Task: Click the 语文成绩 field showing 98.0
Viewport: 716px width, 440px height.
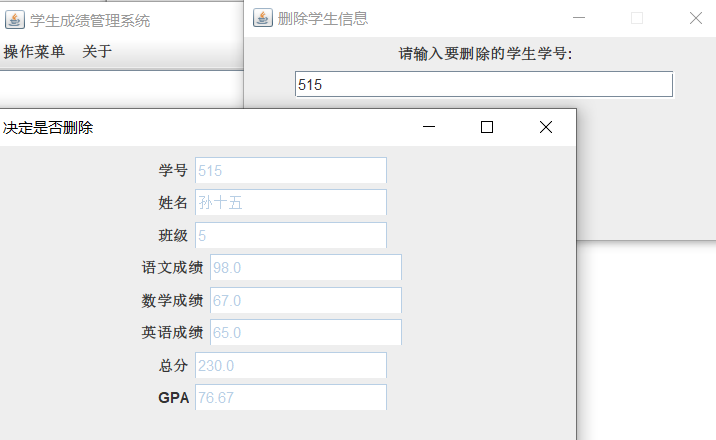Action: 306,267
